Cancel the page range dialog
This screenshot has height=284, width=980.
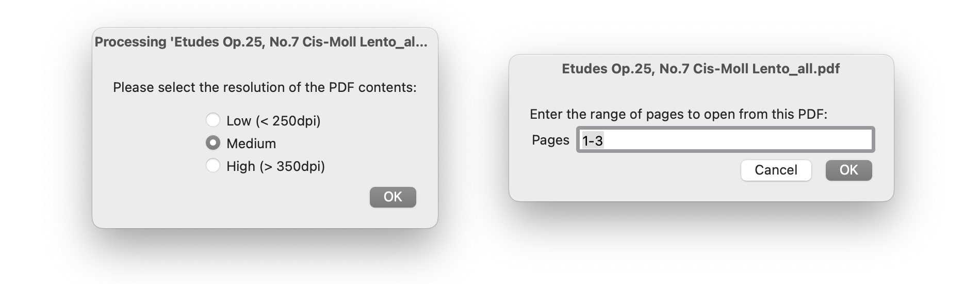coord(776,170)
